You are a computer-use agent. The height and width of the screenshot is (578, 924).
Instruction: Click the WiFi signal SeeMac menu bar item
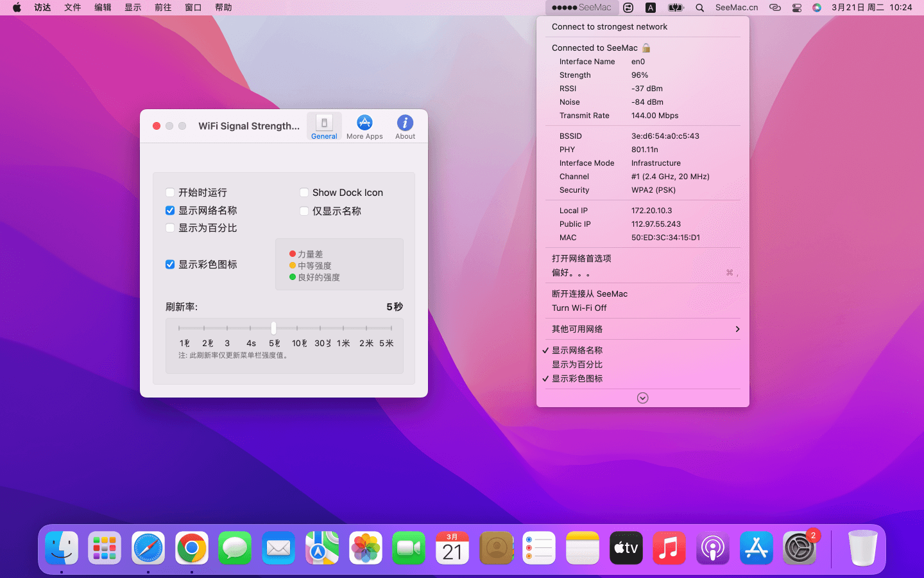pyautogui.click(x=582, y=8)
